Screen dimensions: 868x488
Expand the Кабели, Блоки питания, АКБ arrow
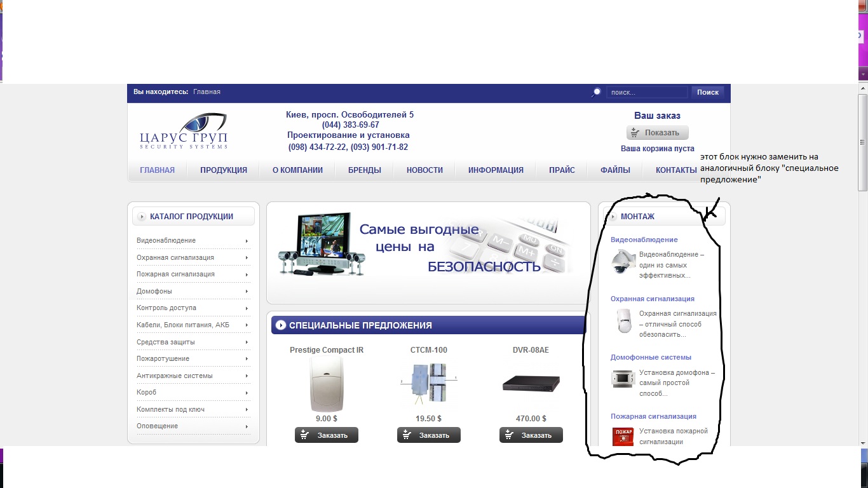pos(247,325)
